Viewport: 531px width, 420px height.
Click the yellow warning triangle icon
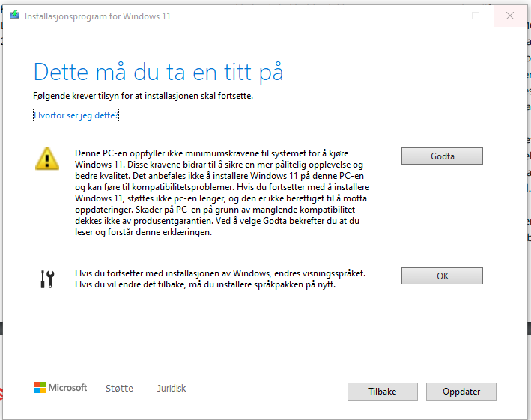coord(47,159)
